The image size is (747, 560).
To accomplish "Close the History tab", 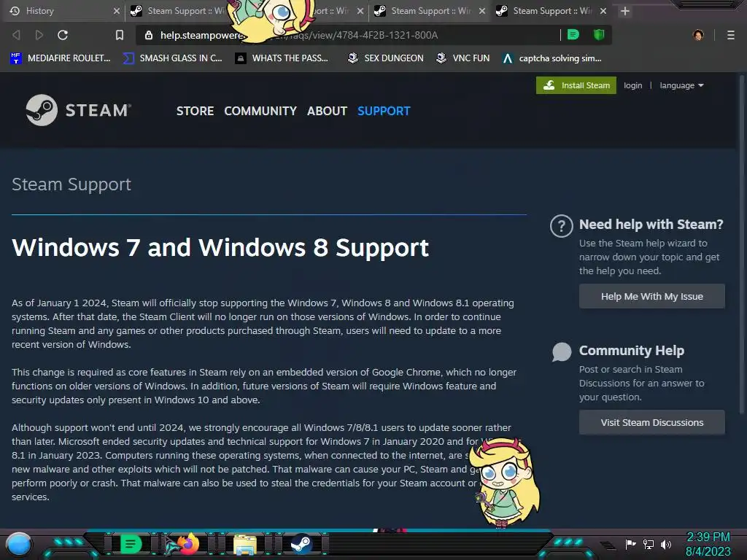I will (116, 11).
